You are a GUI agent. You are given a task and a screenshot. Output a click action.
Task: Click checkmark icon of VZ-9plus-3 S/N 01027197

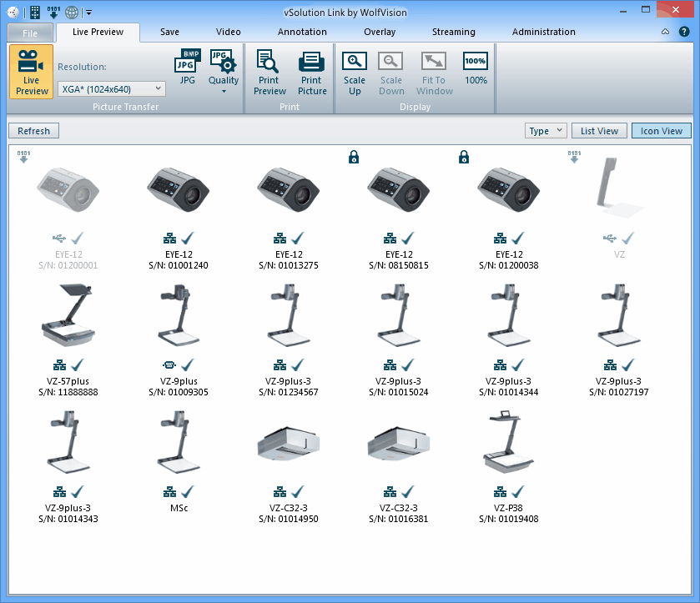pyautogui.click(x=628, y=365)
